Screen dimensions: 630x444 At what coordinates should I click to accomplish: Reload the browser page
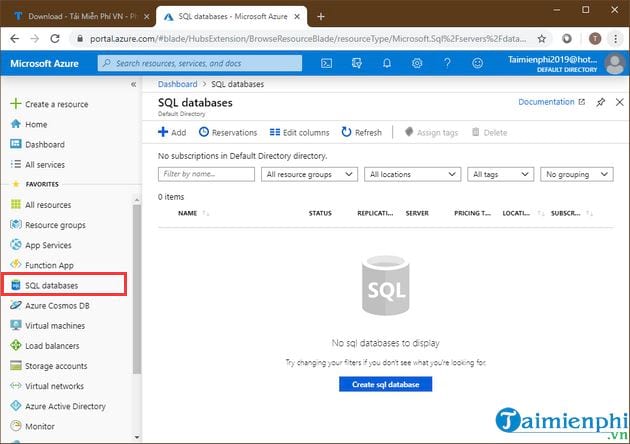coord(55,39)
